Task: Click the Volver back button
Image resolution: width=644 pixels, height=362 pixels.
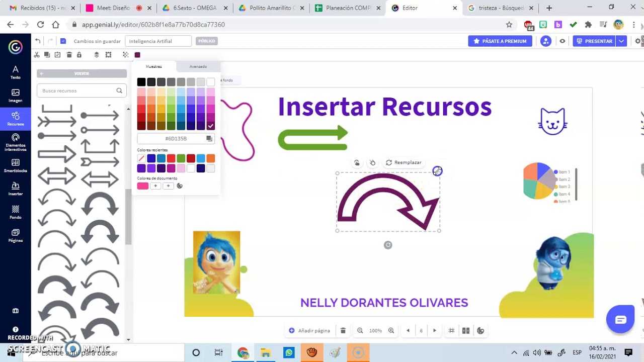Action: tap(82, 73)
